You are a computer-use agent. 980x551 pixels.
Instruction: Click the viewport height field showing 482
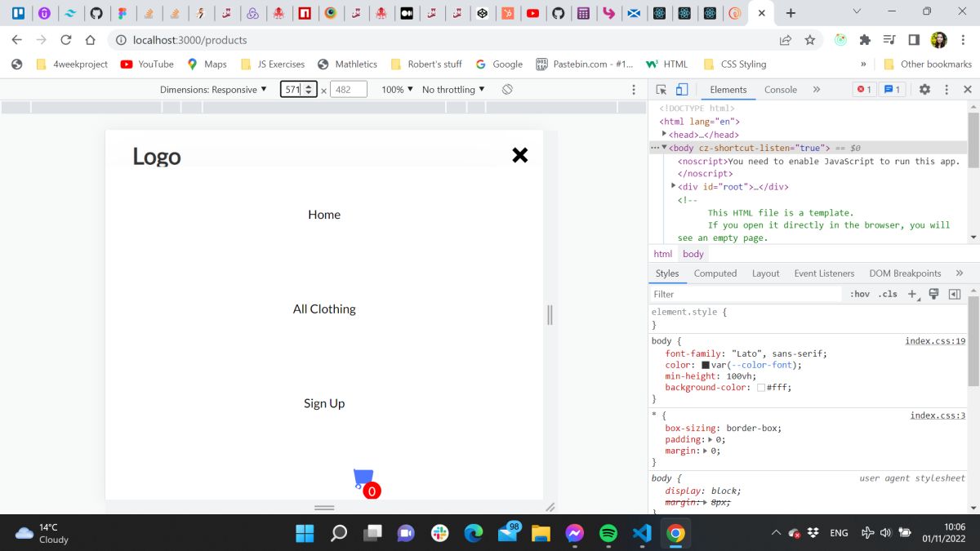349,90
